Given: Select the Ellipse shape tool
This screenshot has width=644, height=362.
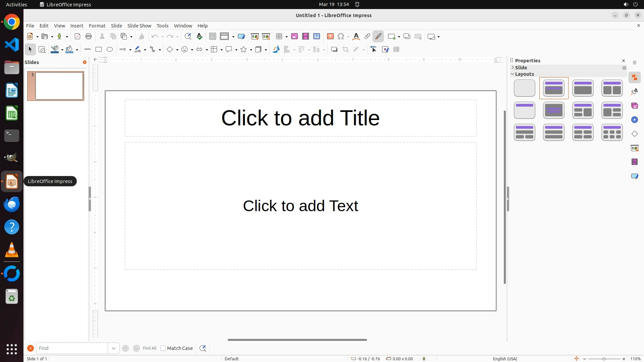Looking at the screenshot, I should [110, 50].
